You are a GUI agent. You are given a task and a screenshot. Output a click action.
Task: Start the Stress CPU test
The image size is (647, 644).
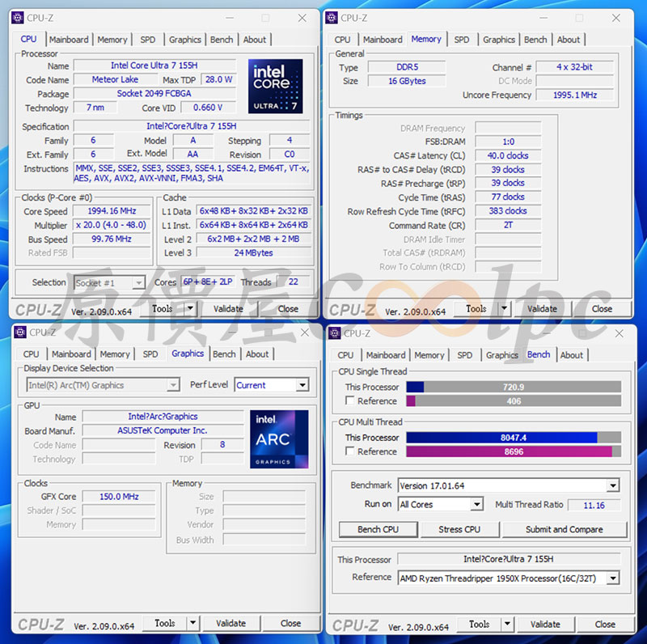coord(459,529)
